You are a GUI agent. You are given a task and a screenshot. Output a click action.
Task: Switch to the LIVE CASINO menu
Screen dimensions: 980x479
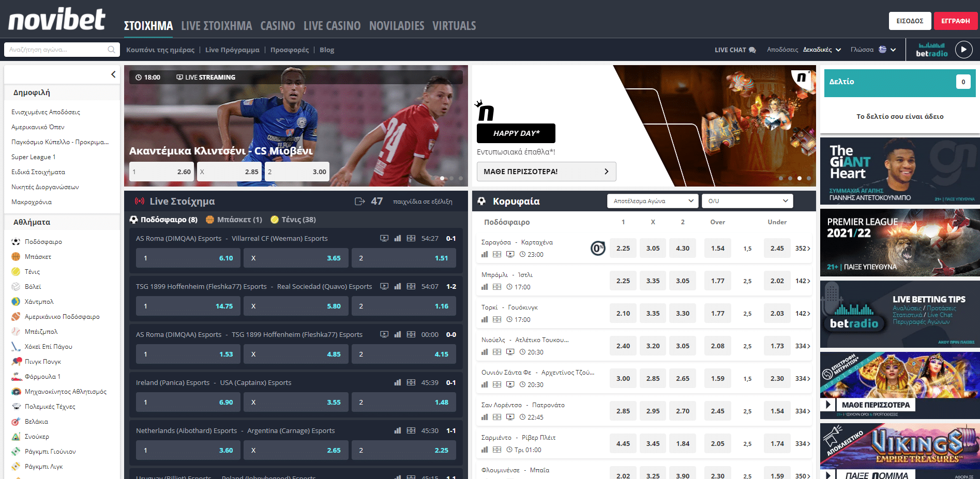[x=332, y=26]
